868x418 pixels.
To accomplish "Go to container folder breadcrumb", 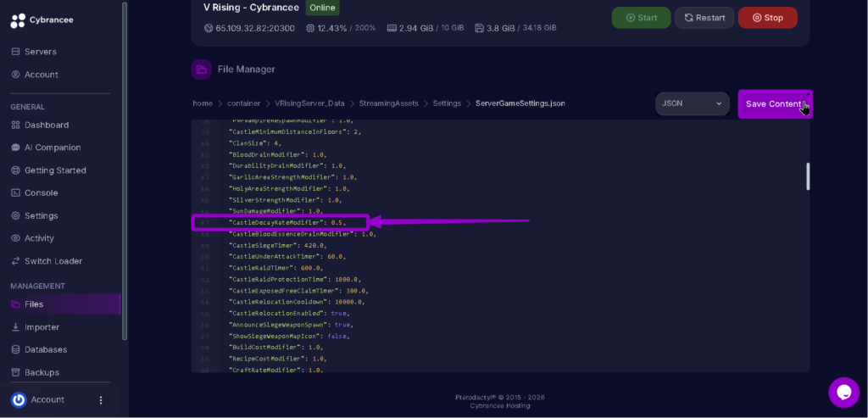I will [243, 103].
